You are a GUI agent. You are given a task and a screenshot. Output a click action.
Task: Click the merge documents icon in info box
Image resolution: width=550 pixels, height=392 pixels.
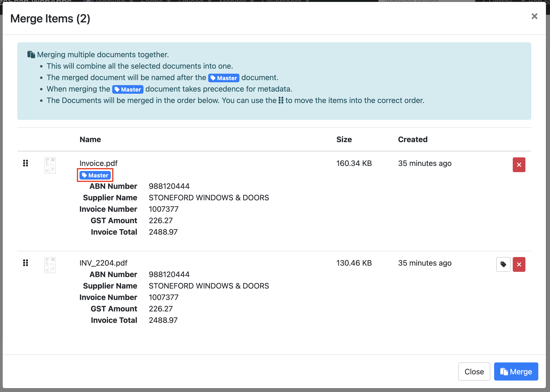(31, 55)
